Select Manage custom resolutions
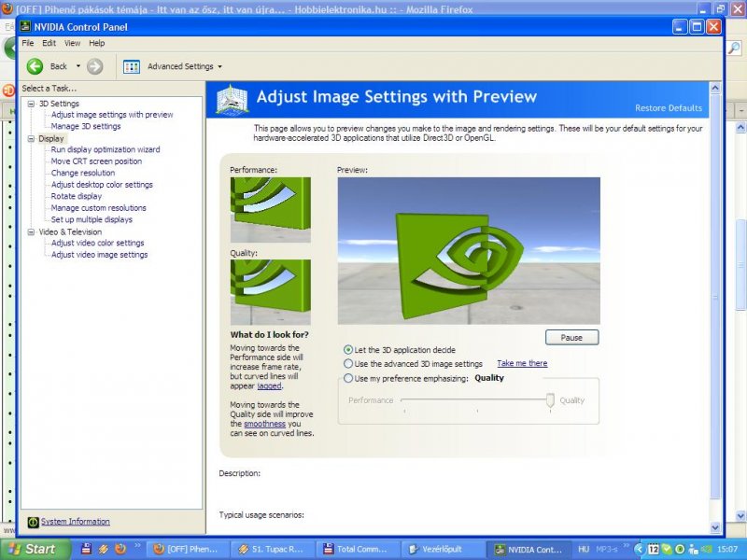This screenshot has height=560, width=747. [99, 208]
